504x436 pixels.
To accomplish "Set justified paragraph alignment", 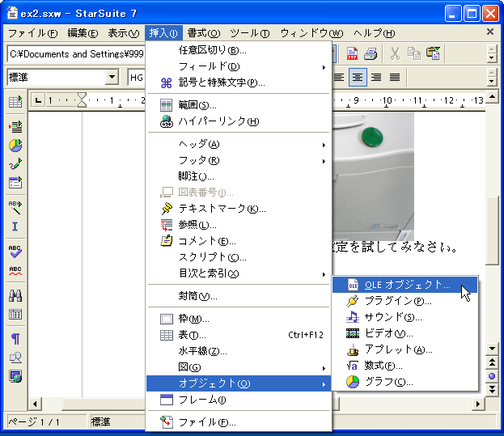I will click(x=395, y=77).
